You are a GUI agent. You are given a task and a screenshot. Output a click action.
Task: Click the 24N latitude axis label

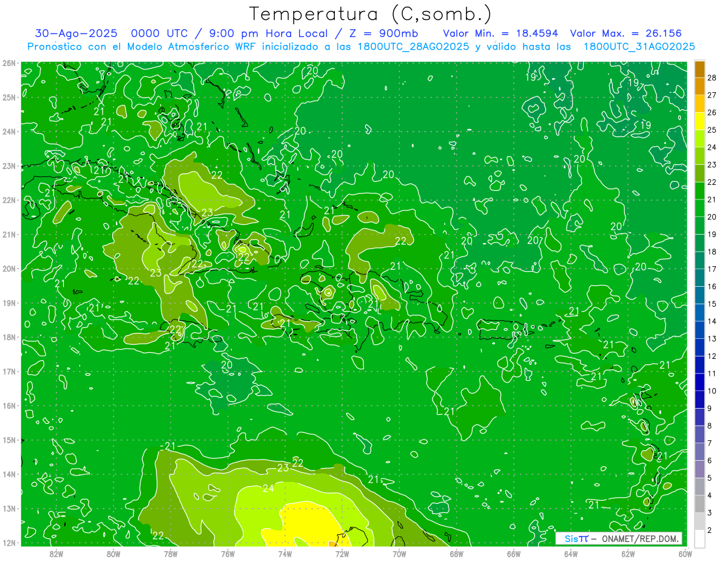[8, 132]
